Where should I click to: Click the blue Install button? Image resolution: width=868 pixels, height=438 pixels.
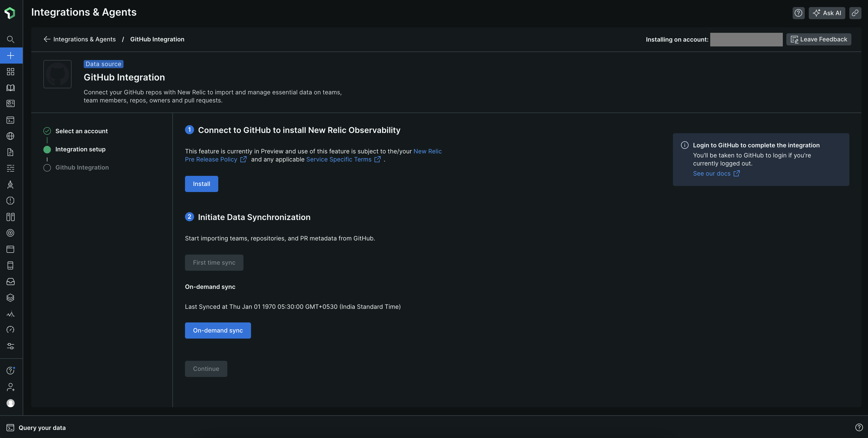pos(202,184)
